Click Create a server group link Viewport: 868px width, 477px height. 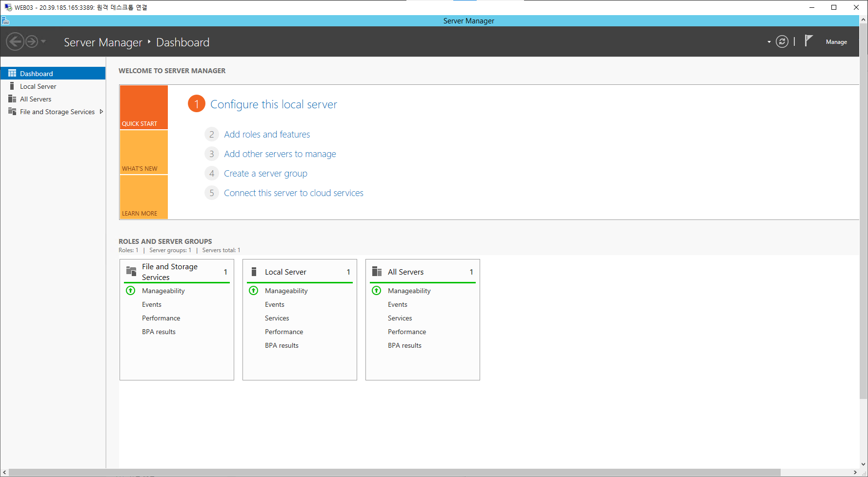click(x=265, y=173)
